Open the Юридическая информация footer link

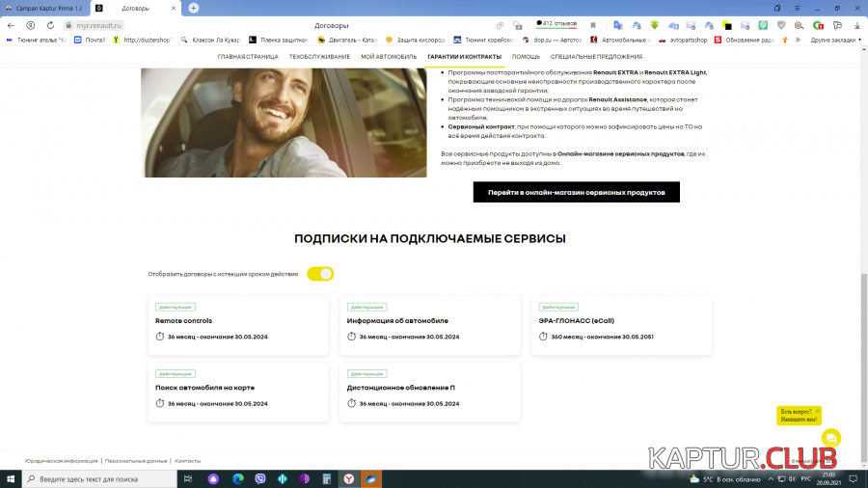(x=61, y=461)
